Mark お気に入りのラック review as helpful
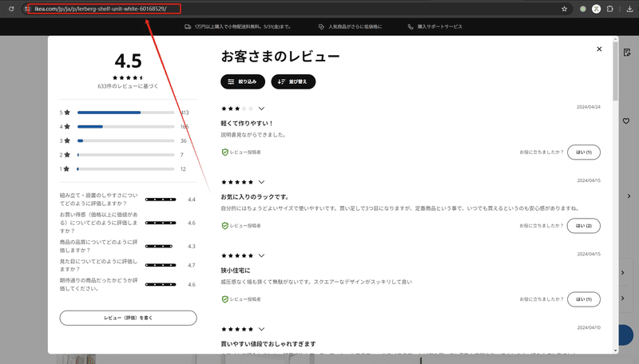The width and height of the screenshot is (639, 364). pyautogui.click(x=584, y=226)
